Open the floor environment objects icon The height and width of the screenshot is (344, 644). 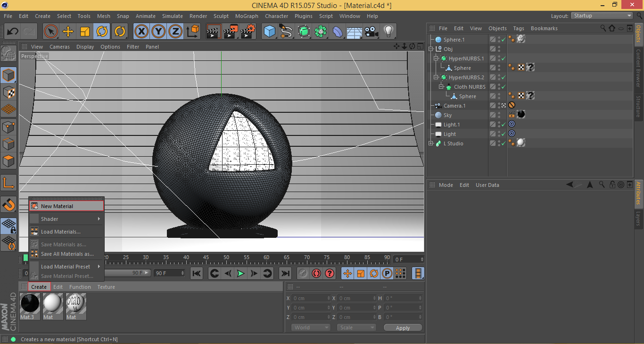tap(355, 32)
